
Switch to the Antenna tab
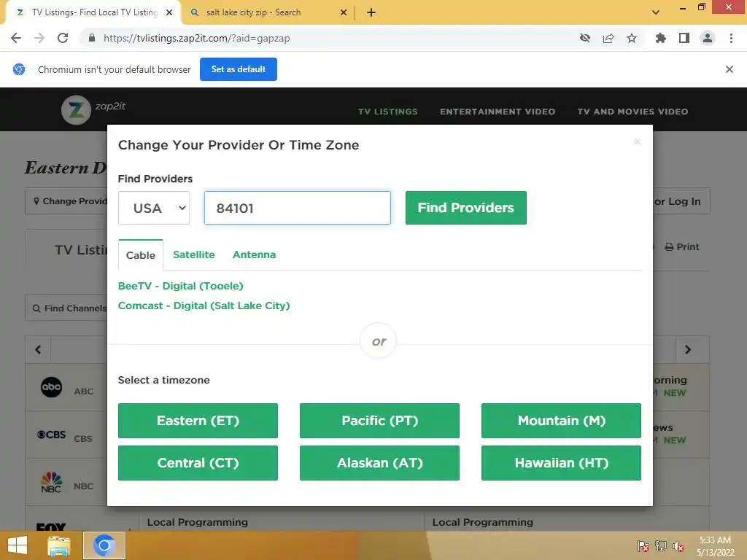coord(254,254)
